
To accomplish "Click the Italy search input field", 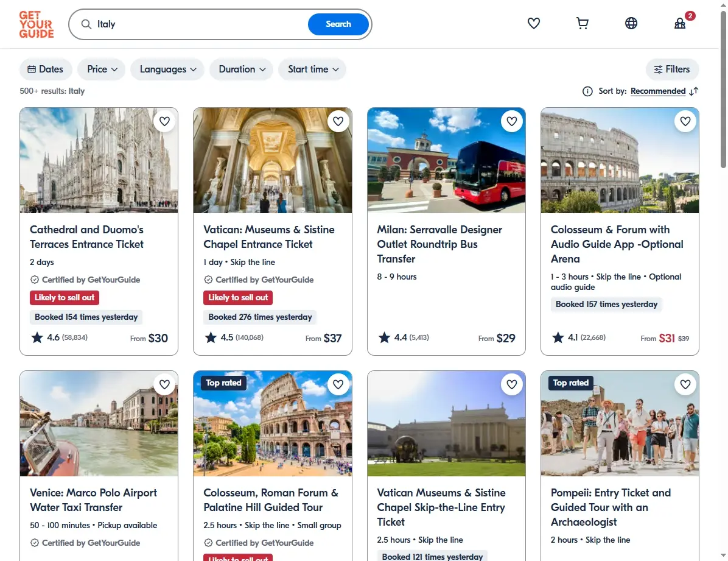I will pyautogui.click(x=200, y=24).
